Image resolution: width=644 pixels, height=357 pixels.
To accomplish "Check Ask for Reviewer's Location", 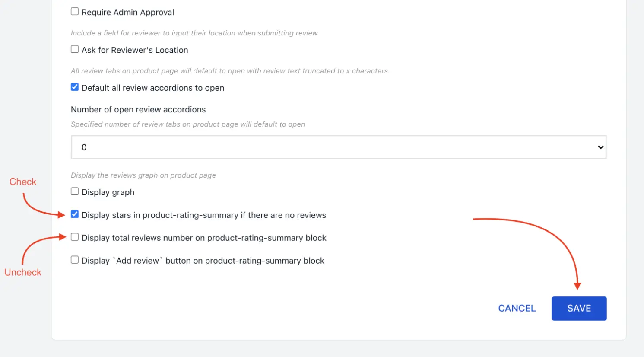I will point(74,49).
